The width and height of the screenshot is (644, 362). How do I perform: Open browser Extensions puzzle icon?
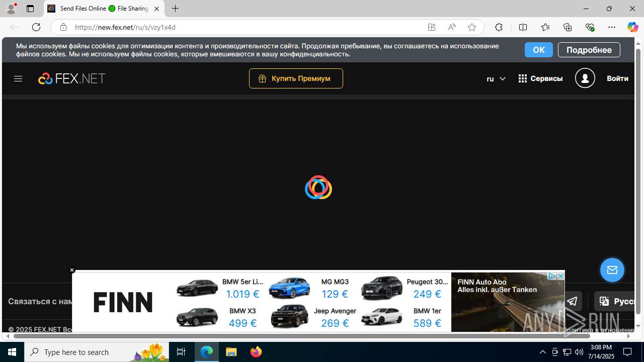[499, 27]
